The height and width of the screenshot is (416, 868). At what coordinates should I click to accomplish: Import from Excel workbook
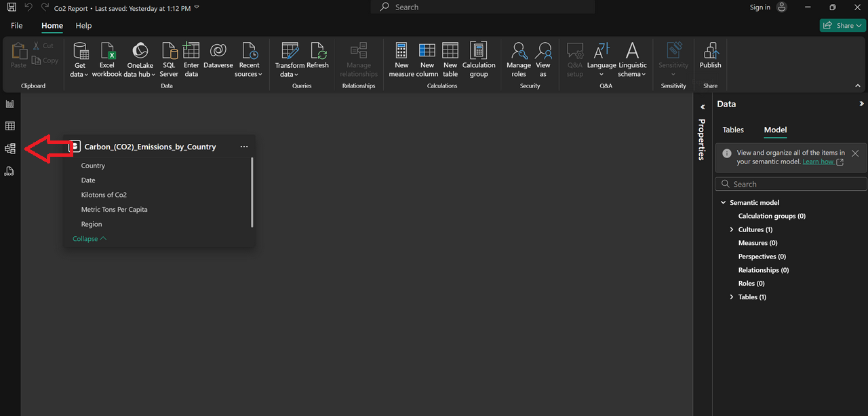(x=107, y=60)
